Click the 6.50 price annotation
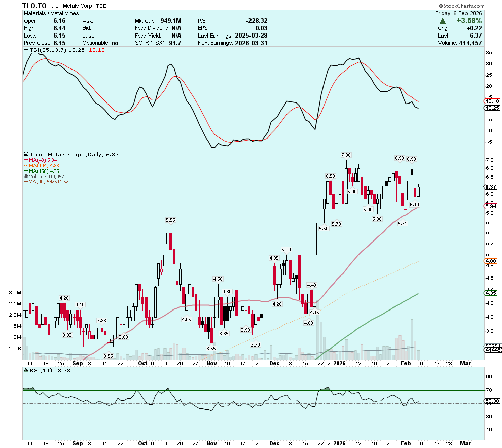This screenshot has width=502, height=448. [330, 176]
